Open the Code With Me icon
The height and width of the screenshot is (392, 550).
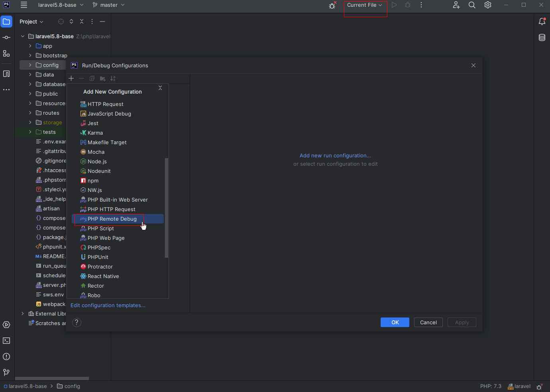coord(456,5)
